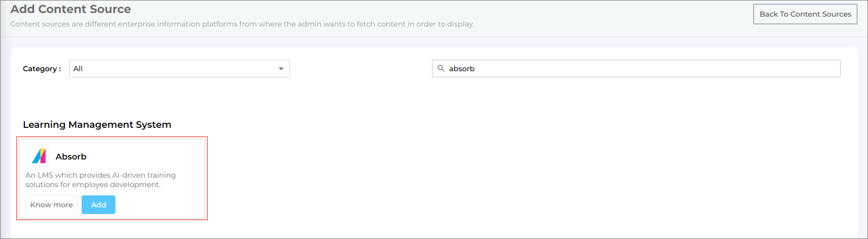Viewport: 868px width, 239px height.
Task: Expand the Category dropdown arrow
Action: (281, 69)
